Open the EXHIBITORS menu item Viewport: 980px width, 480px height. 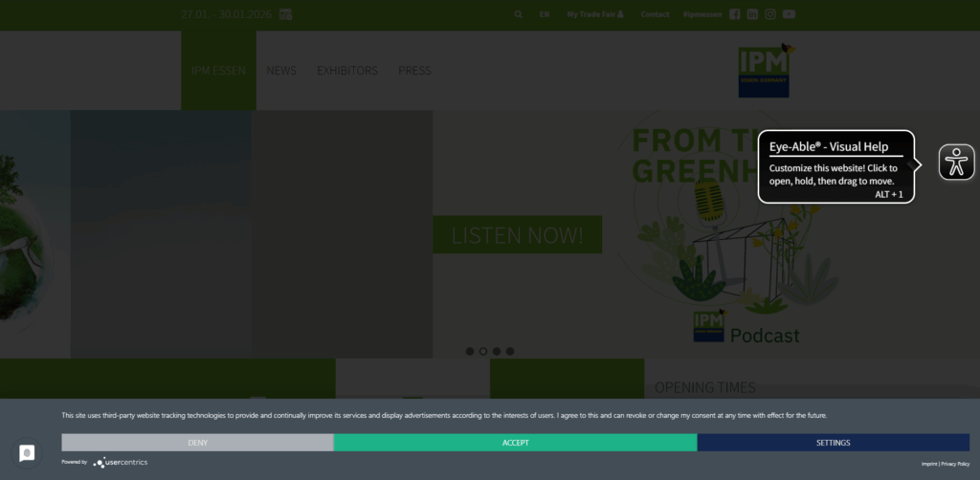(x=347, y=71)
